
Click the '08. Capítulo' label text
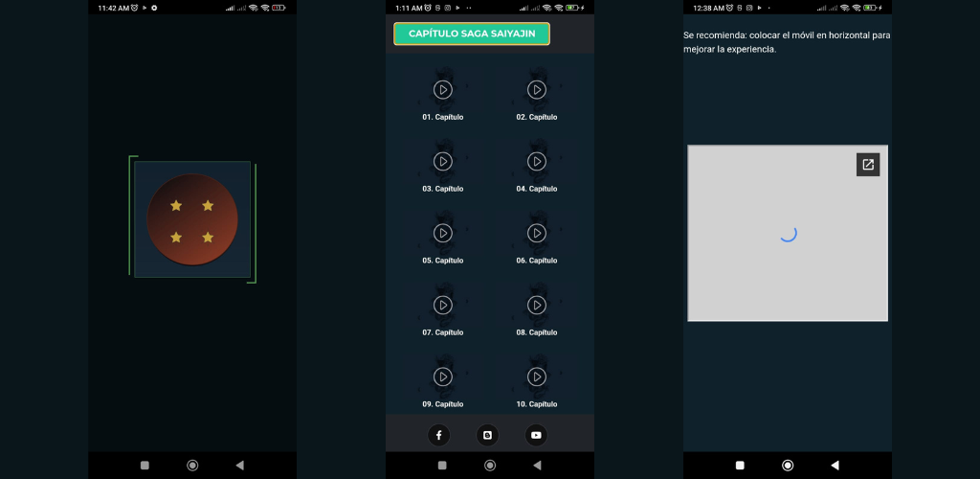537,332
